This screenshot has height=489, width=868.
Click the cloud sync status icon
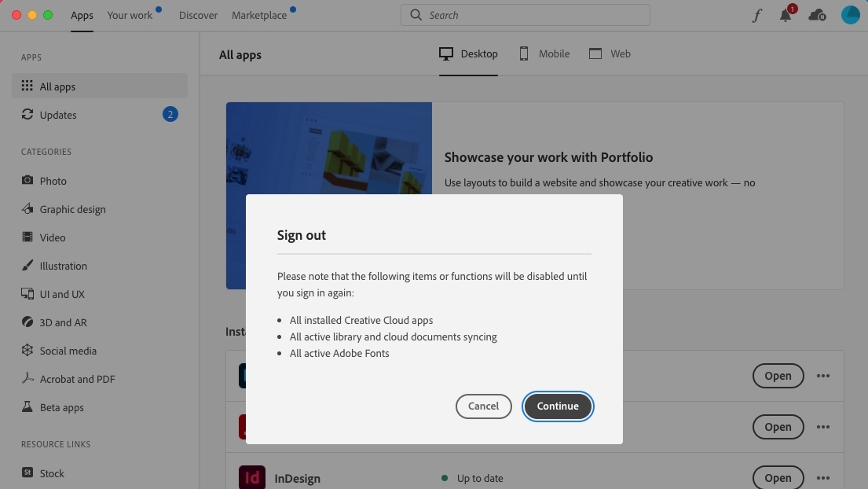(x=817, y=15)
